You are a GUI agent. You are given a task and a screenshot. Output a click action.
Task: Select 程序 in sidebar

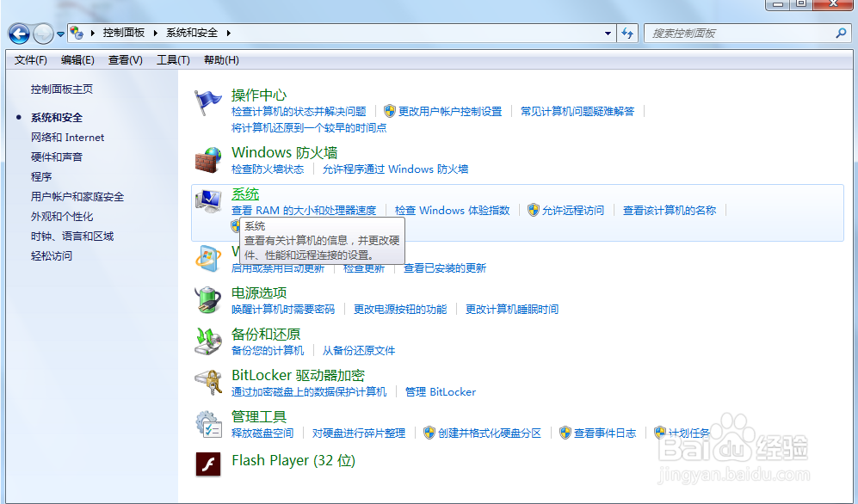click(x=41, y=176)
